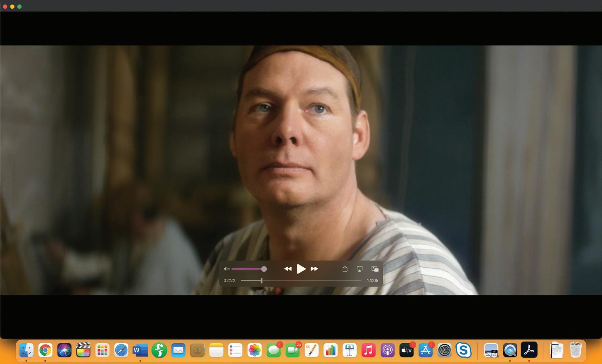Viewport: 602px width, 364px height.
Task: Adjust the purple volume slider
Action: [x=249, y=269]
